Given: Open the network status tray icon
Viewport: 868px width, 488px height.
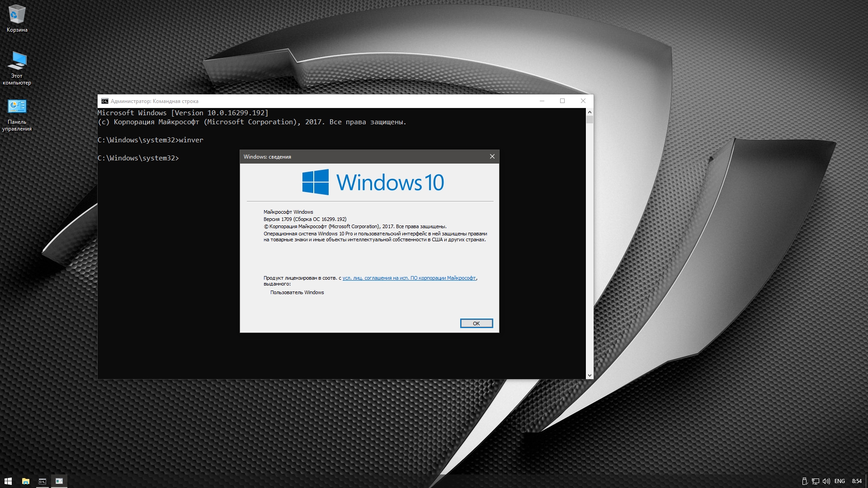Looking at the screenshot, I should 816,481.
